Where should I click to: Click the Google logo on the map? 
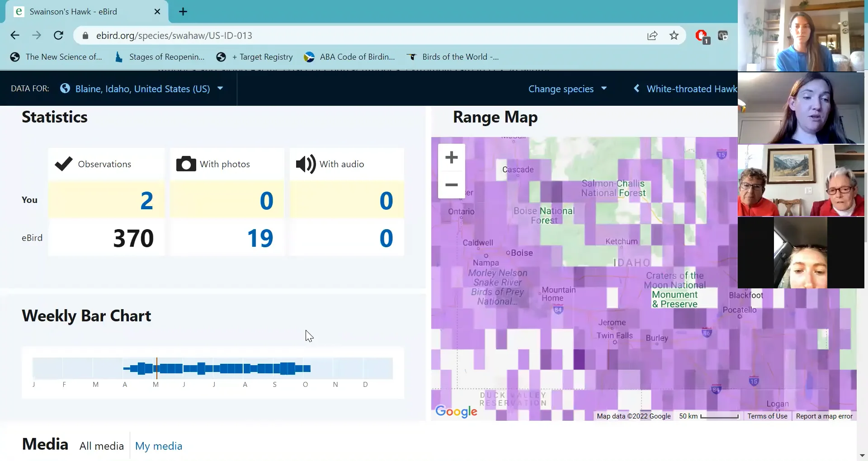[456, 411]
